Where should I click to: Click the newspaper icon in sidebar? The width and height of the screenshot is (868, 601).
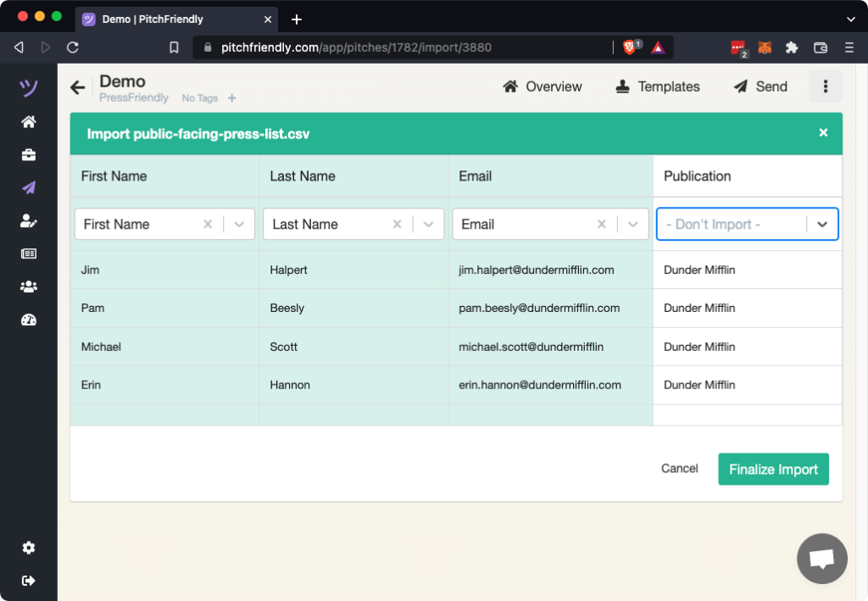(x=29, y=253)
